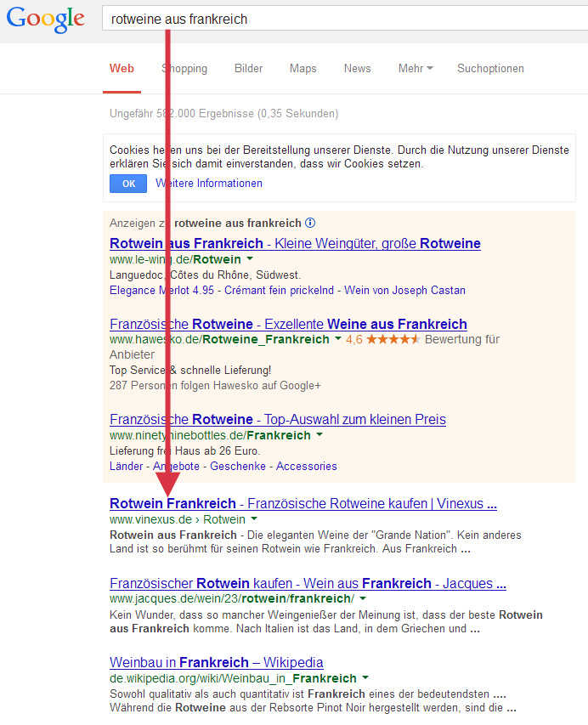Screen dimensions: 588x725
Task: Expand arrow next to de.wikipedia.org URL
Action: [365, 678]
